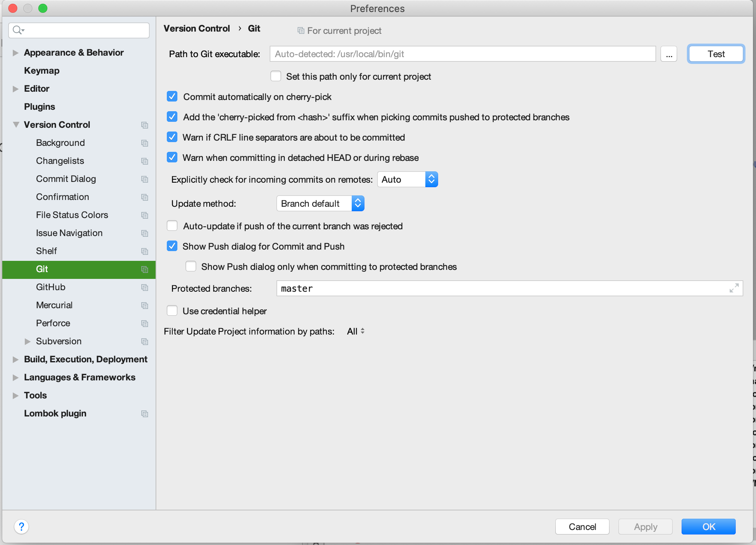Browse for Git executable with the '...' button
This screenshot has height=545, width=756.
[x=669, y=54]
